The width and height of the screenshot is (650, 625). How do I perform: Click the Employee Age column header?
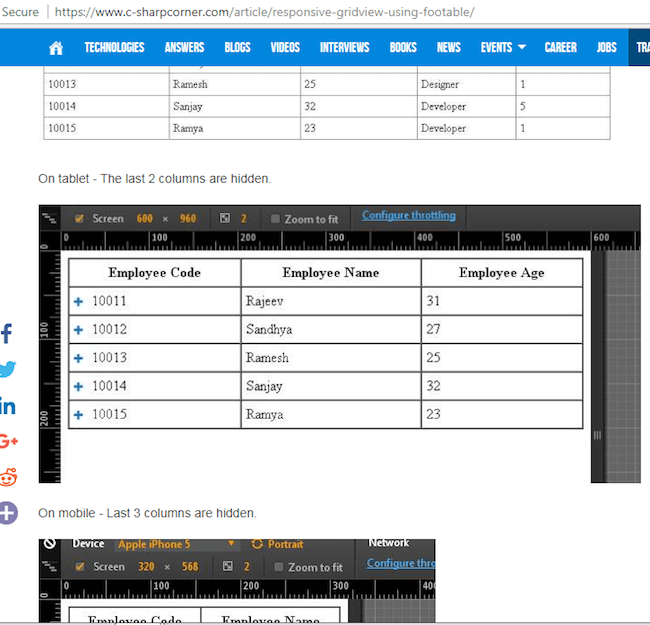502,273
